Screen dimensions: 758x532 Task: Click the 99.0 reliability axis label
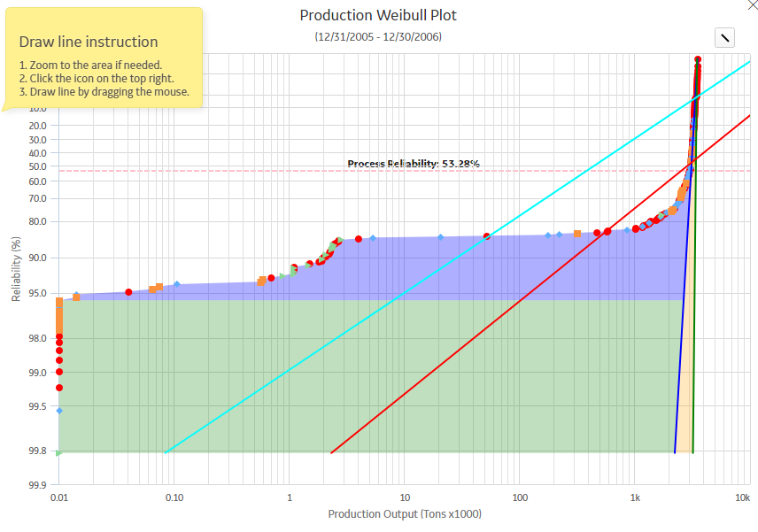tap(38, 373)
